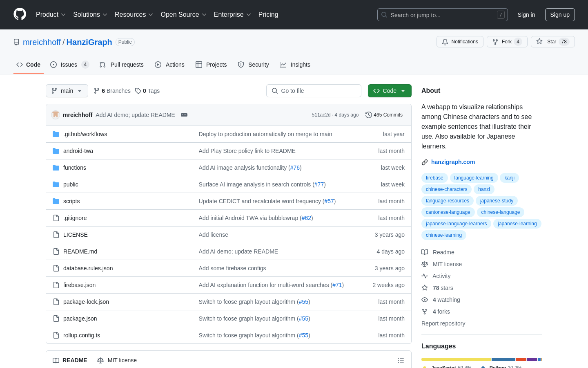Open mreichhoff's avatar in commit bar
588x368 pixels.
click(56, 115)
